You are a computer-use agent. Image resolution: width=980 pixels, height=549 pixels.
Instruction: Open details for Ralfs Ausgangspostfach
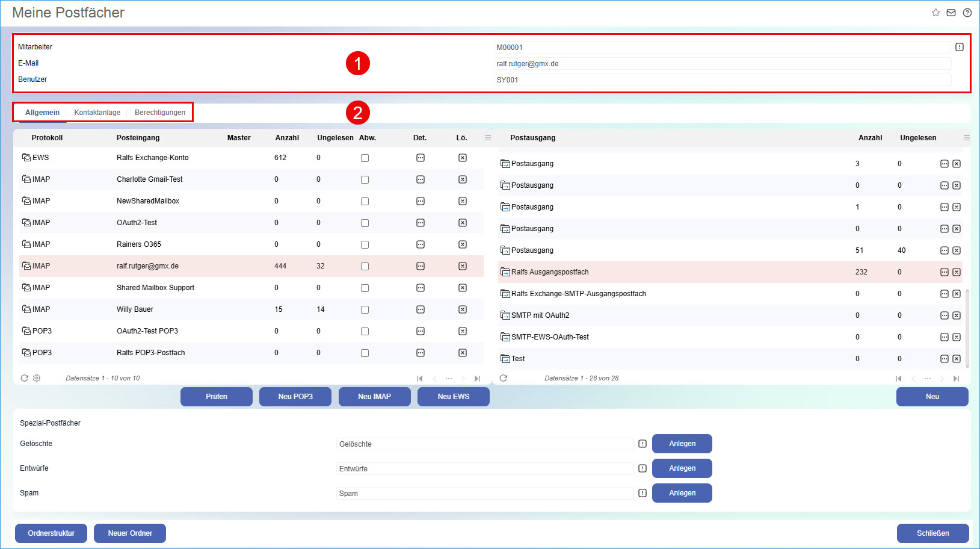coord(945,272)
